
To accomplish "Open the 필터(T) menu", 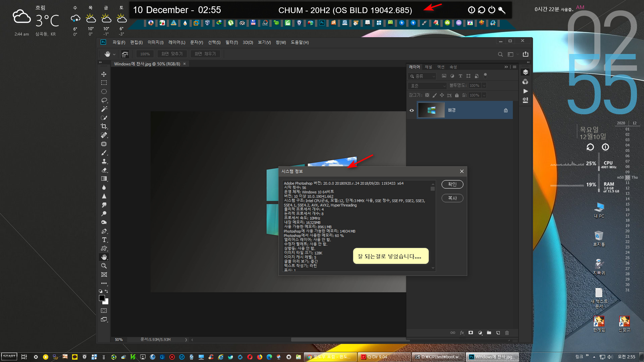I will click(x=231, y=42).
